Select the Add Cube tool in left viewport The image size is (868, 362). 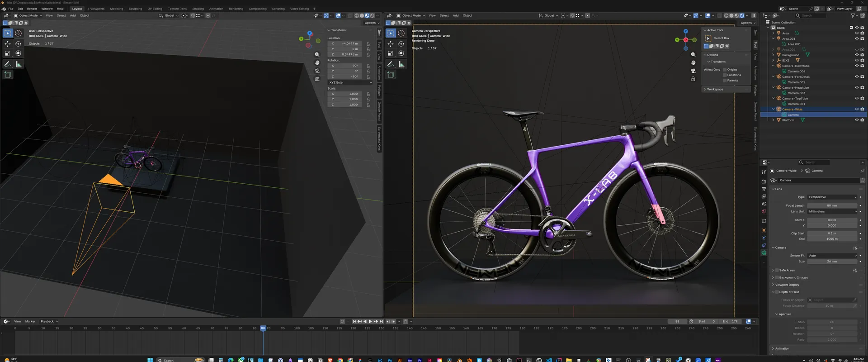click(8, 75)
